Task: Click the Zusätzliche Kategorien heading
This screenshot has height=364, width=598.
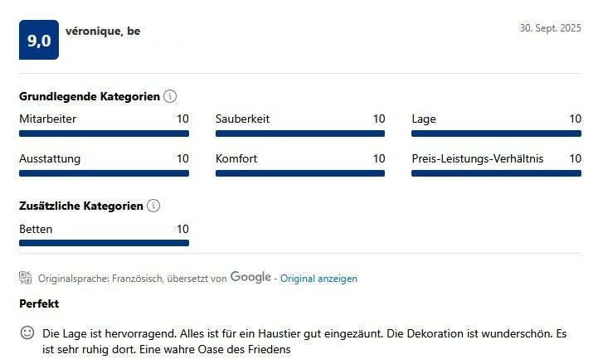Action: 81,206
